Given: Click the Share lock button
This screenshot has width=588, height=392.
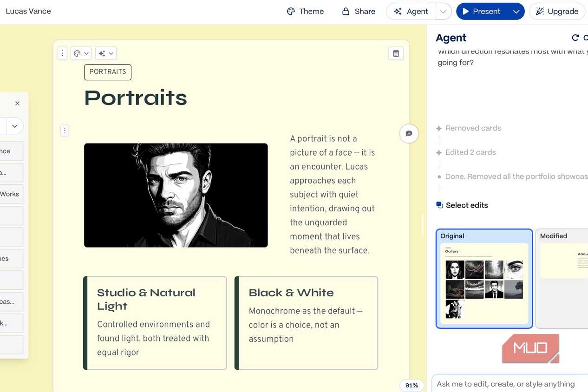Looking at the screenshot, I should point(359,12).
